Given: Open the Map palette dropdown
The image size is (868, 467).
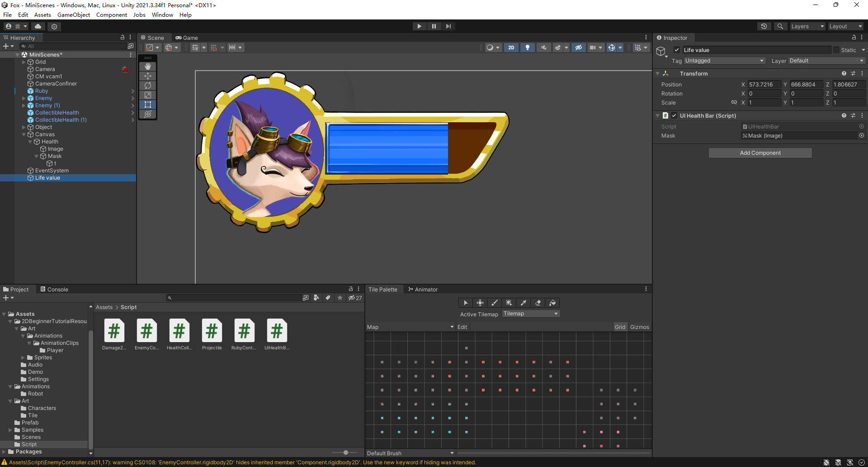Looking at the screenshot, I should coord(410,327).
